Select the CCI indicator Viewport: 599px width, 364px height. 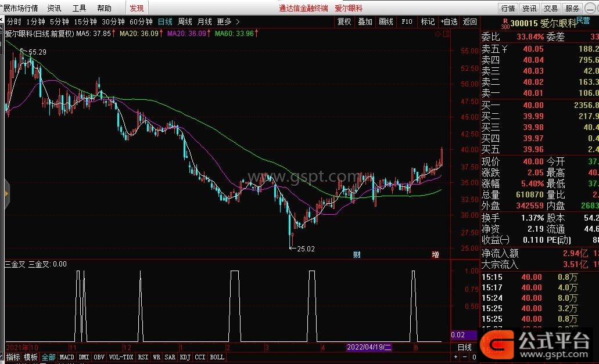[x=200, y=357]
